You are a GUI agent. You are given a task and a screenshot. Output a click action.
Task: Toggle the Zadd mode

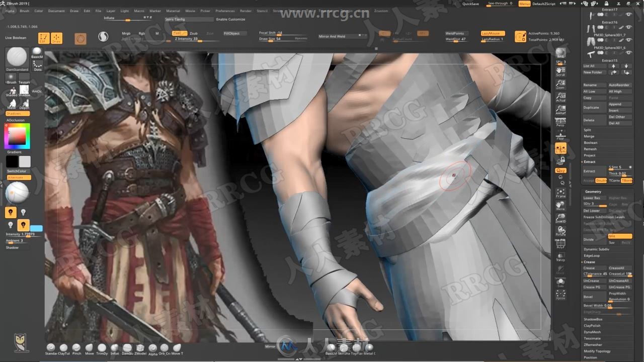(x=180, y=33)
